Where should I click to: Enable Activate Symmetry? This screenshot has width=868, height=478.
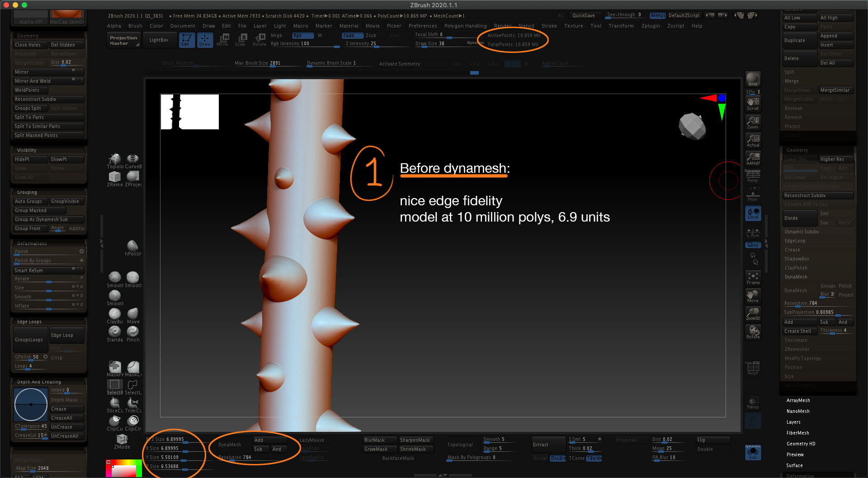(399, 64)
